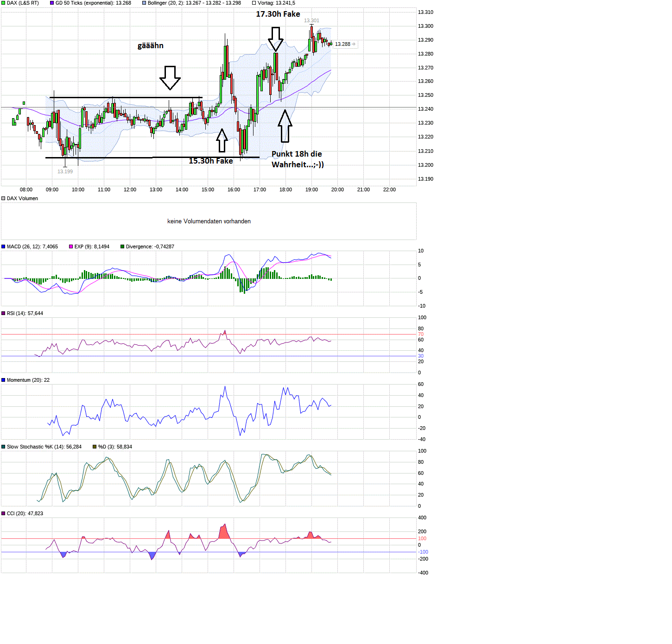672x644 pixels.
Task: Select the purple Slow Stochastic color swatch
Action: pos(3,447)
